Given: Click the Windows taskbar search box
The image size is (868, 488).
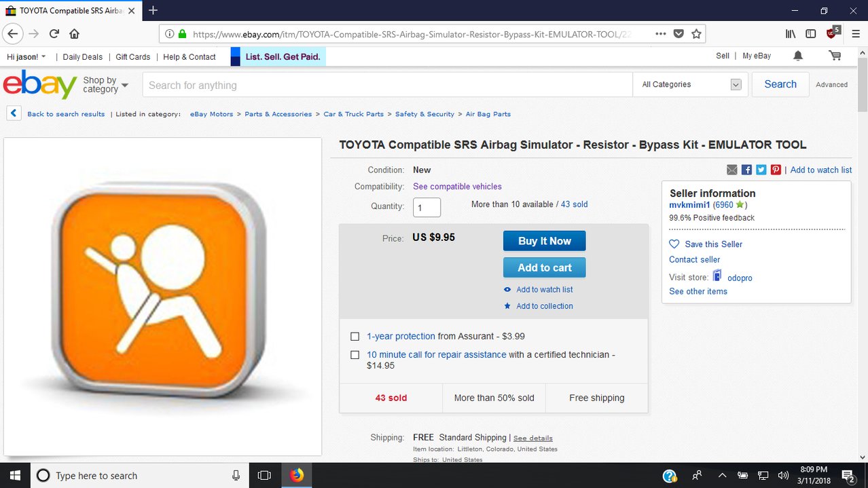Looking at the screenshot, I should tap(139, 475).
